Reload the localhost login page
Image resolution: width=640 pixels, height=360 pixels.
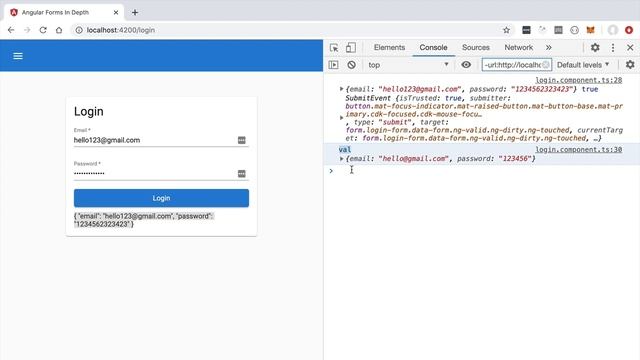coord(43,30)
